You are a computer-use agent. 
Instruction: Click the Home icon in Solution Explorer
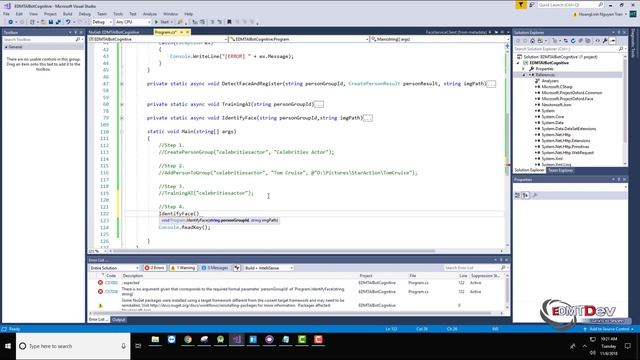coord(532,41)
